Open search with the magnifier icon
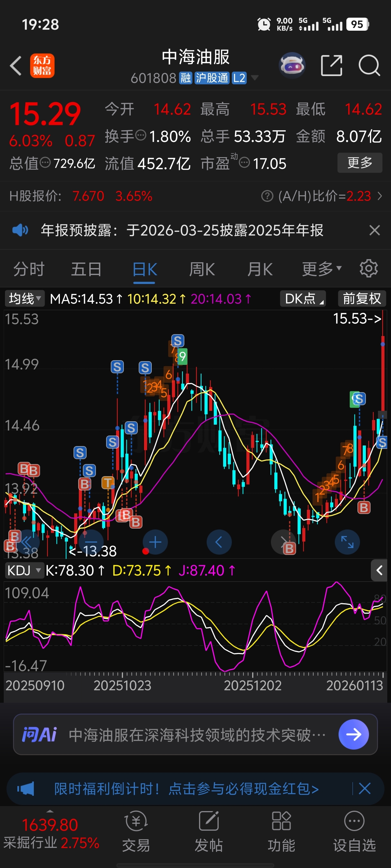The width and height of the screenshot is (391, 868). click(369, 65)
